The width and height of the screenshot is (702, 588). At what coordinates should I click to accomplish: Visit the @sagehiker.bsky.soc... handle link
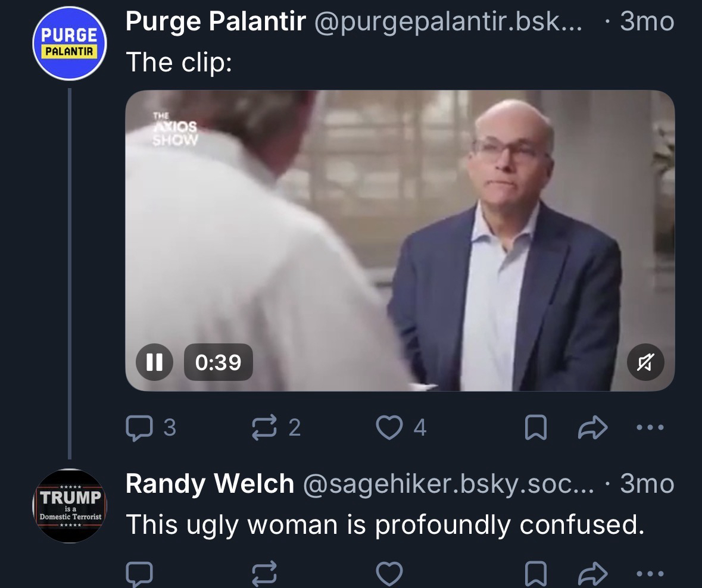pos(449,485)
